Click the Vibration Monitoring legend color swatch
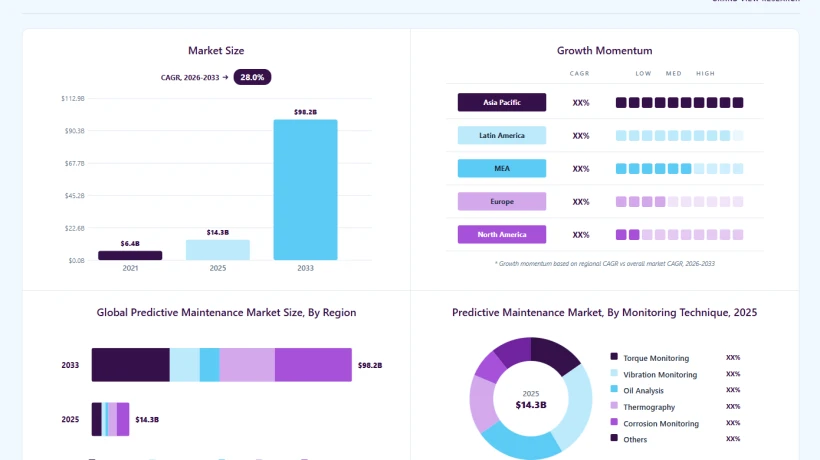Viewport: 820px width, 460px height. (x=614, y=373)
